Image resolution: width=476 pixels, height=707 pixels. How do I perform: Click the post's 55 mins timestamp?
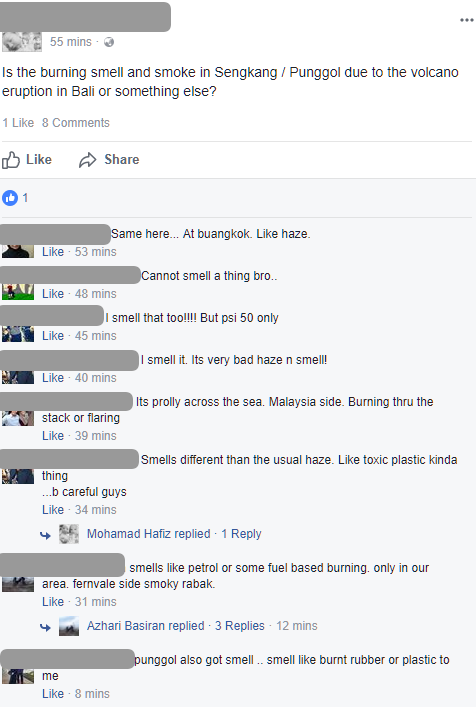(70, 42)
